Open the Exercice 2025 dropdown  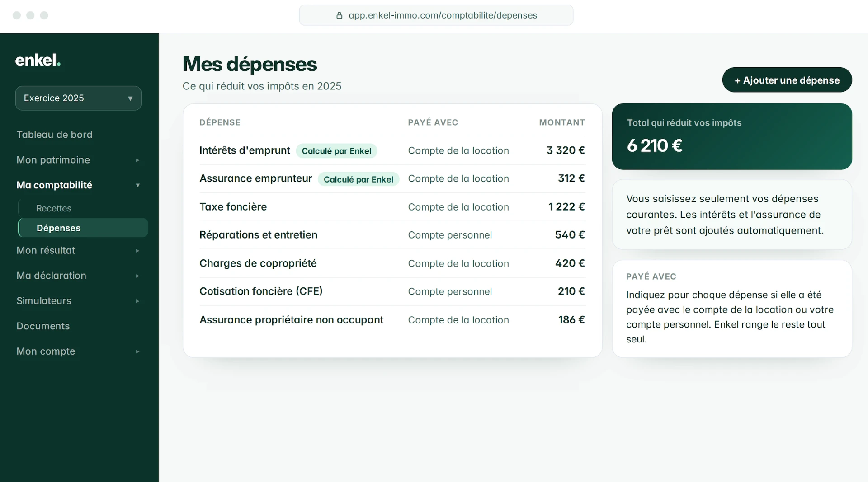pyautogui.click(x=78, y=98)
